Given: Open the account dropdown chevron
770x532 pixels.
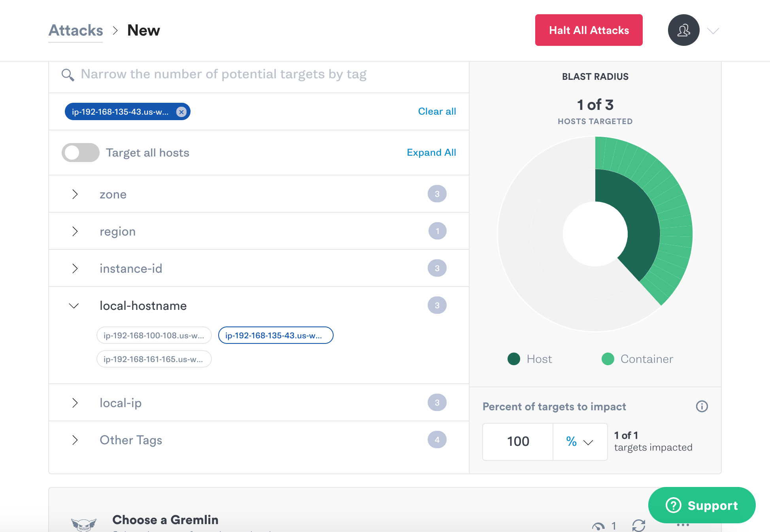Looking at the screenshot, I should click(713, 31).
